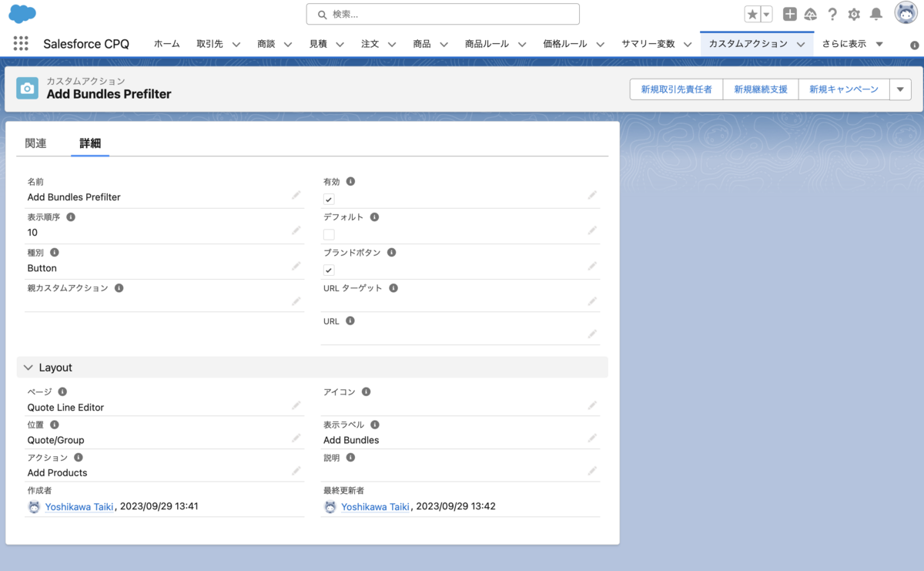Enable the デフォルト checkbox
The width and height of the screenshot is (924, 571).
[329, 234]
